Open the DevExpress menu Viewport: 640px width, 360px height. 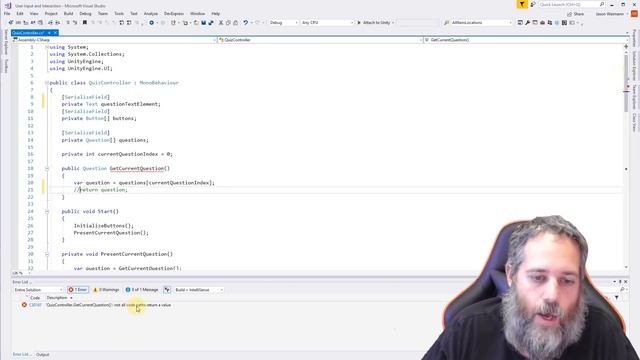tap(173, 14)
